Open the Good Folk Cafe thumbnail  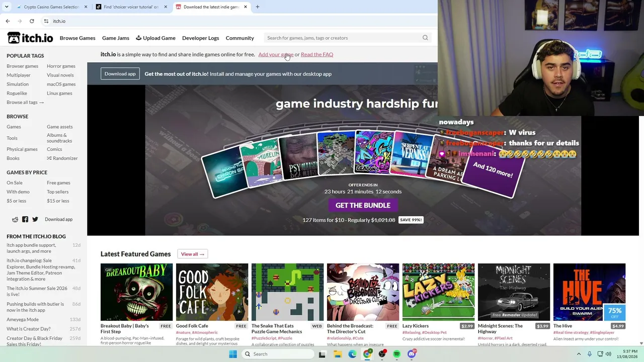click(212, 292)
